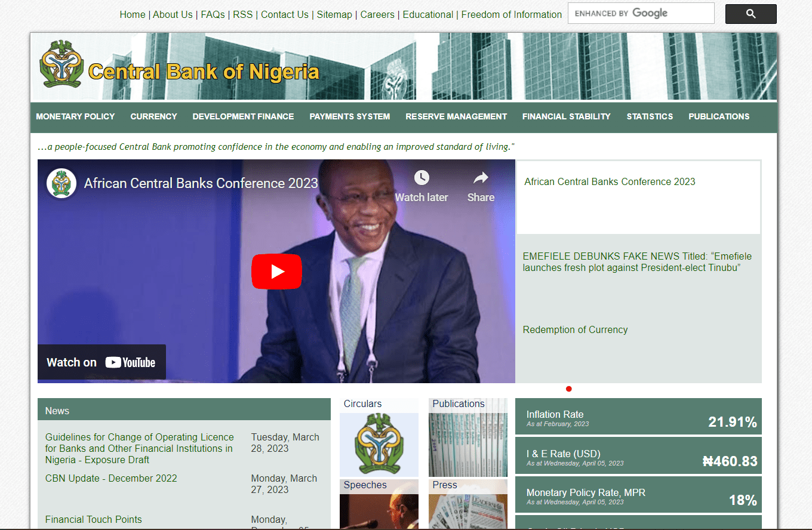Viewport: 812px width, 530px height.
Task: Open the Educational link
Action: point(428,14)
